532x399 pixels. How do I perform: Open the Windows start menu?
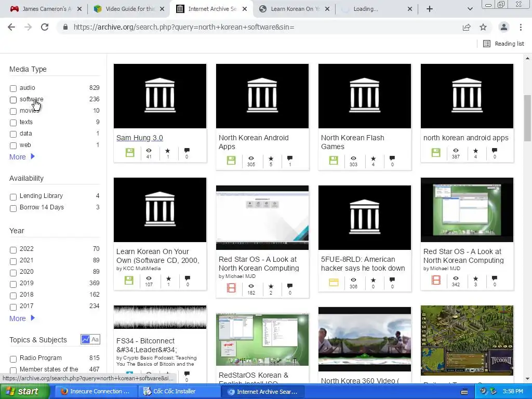[x=25, y=392]
